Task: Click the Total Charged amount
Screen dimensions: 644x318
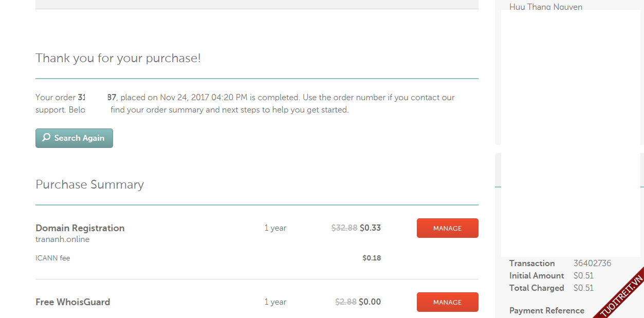Action: click(x=583, y=288)
